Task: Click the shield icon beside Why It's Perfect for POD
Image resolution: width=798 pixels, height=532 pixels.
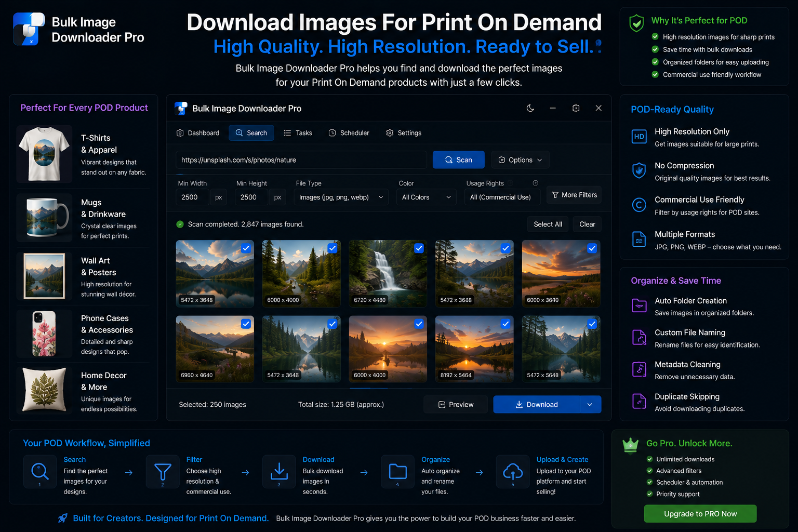Action: (636, 23)
